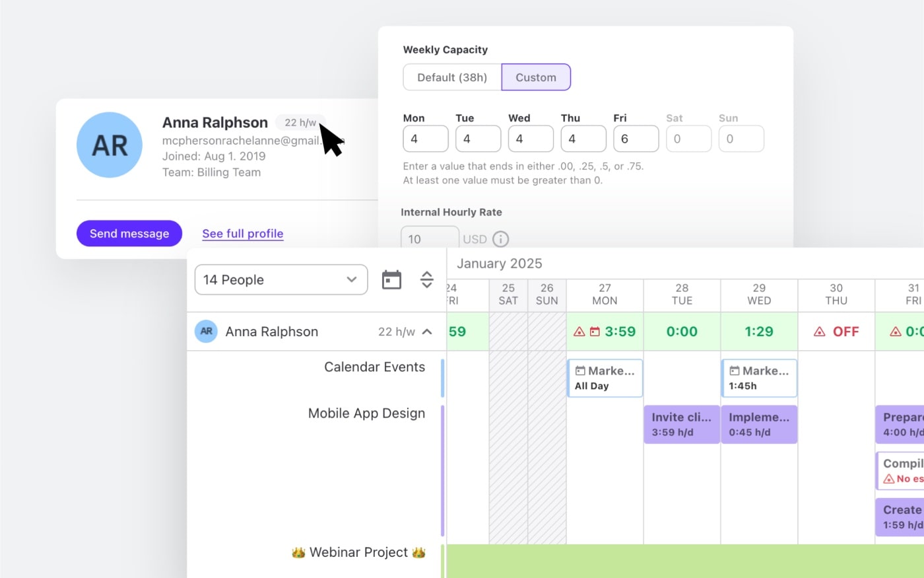The image size is (924, 578).
Task: Open the calendar date picker icon beside the People filter
Action: coord(391,279)
